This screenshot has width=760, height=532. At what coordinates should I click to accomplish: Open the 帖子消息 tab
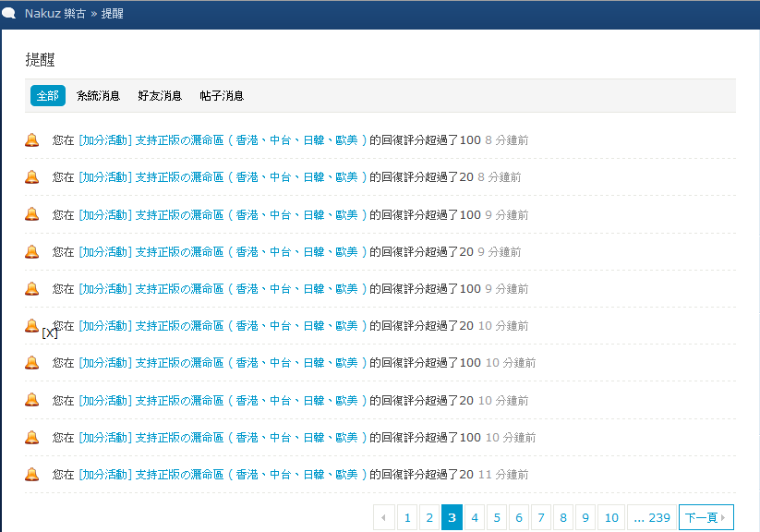(222, 95)
